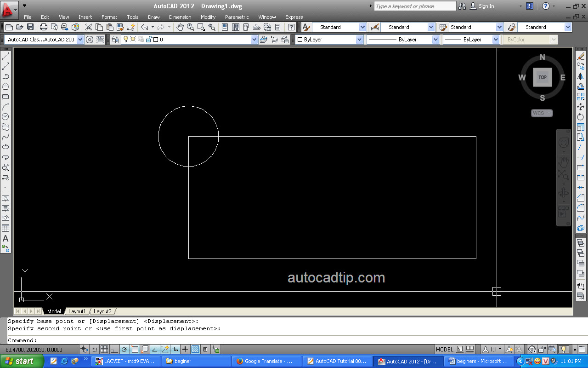Click the keyword search input field
The height and width of the screenshot is (368, 588).
[415, 6]
